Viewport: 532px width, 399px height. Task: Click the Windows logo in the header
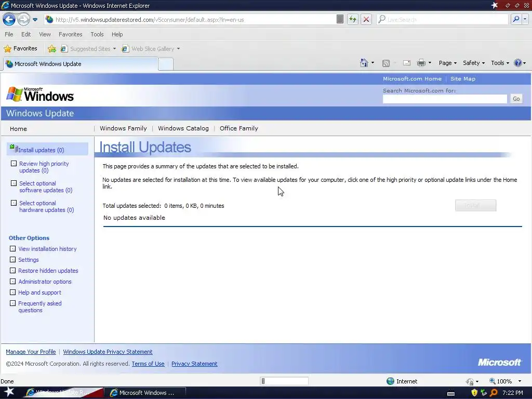point(39,95)
